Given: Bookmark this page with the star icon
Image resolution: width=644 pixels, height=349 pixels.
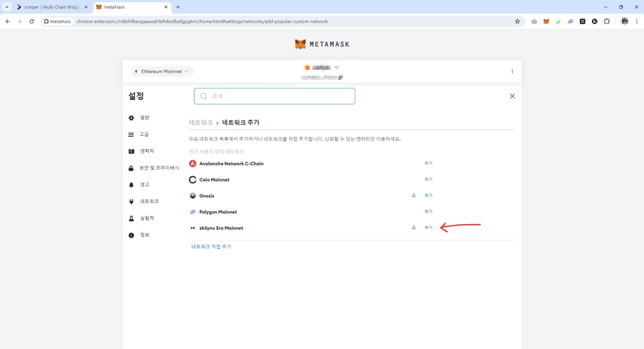Looking at the screenshot, I should 517,21.
